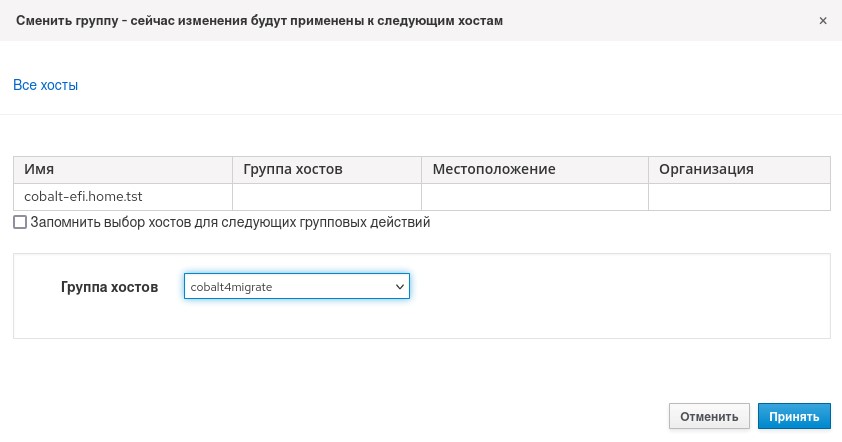Image resolution: width=842 pixels, height=442 pixels.
Task: Click the 'Организация' column header
Action: 706,169
